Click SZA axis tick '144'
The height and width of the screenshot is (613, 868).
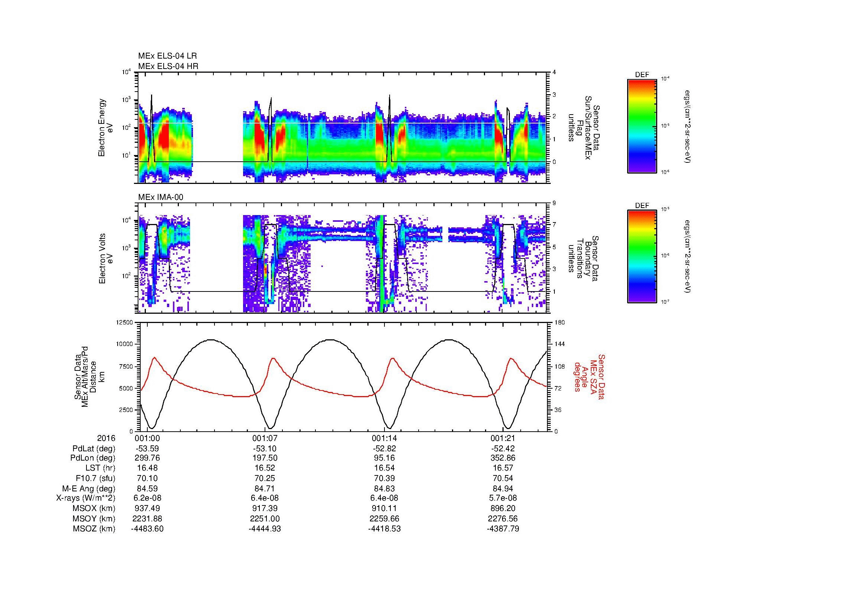559,344
